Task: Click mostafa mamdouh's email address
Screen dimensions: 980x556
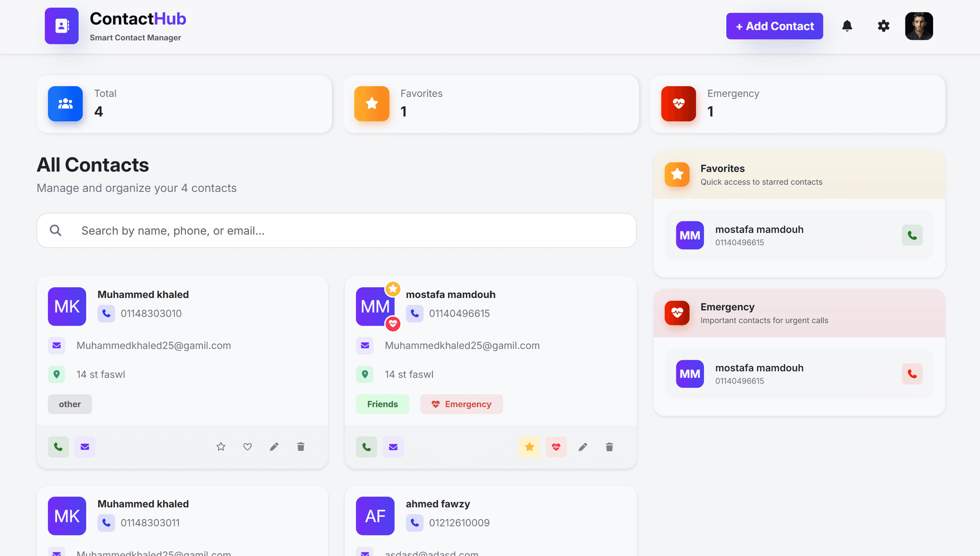Action: pyautogui.click(x=462, y=345)
